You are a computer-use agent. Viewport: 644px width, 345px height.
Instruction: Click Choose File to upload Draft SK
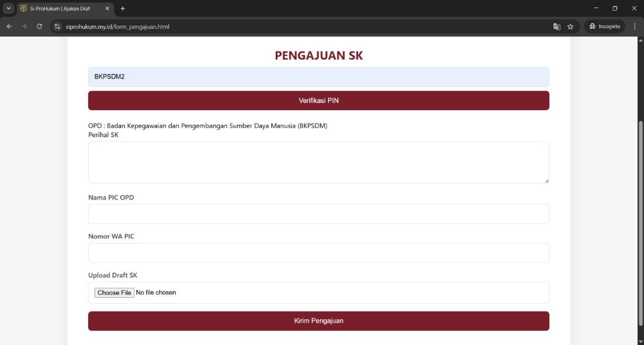[114, 292]
